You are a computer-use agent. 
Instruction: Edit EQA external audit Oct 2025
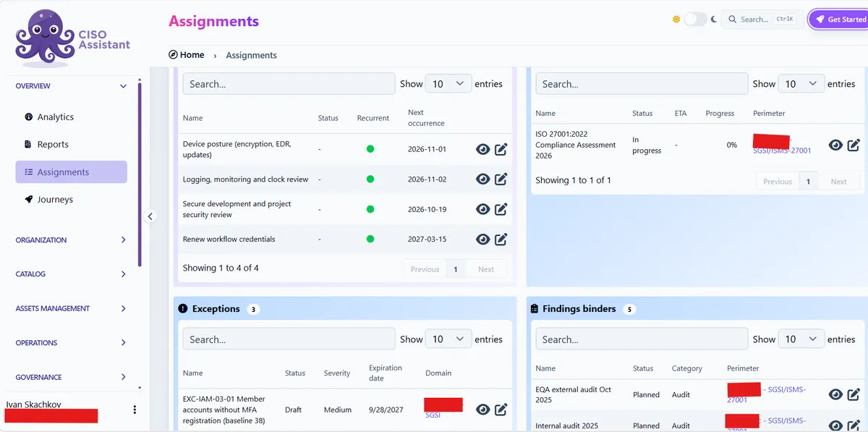click(x=854, y=394)
